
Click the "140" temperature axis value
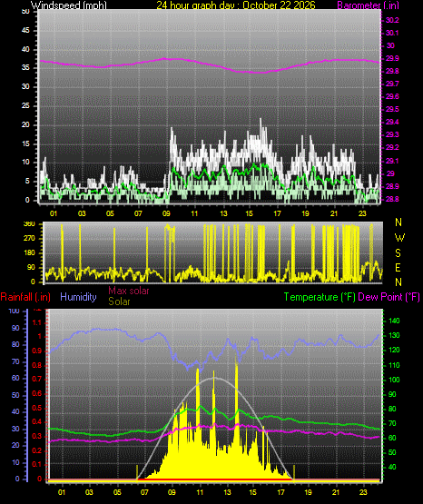click(x=394, y=321)
